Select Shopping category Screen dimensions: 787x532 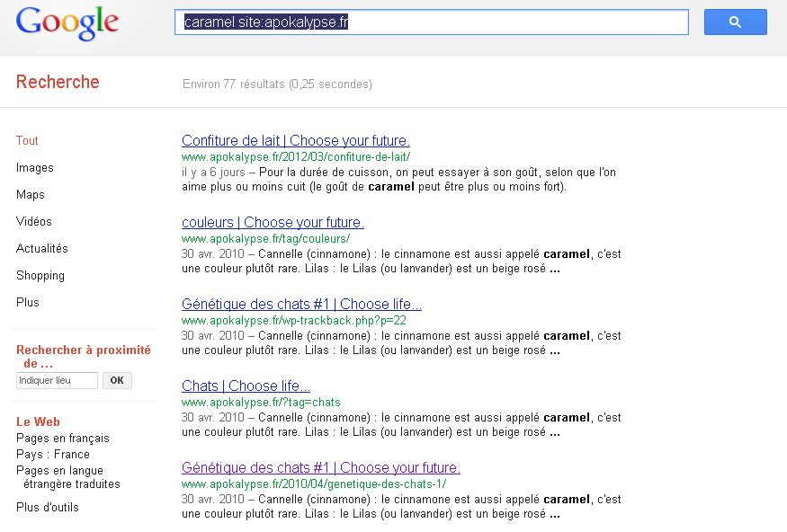[x=40, y=275]
